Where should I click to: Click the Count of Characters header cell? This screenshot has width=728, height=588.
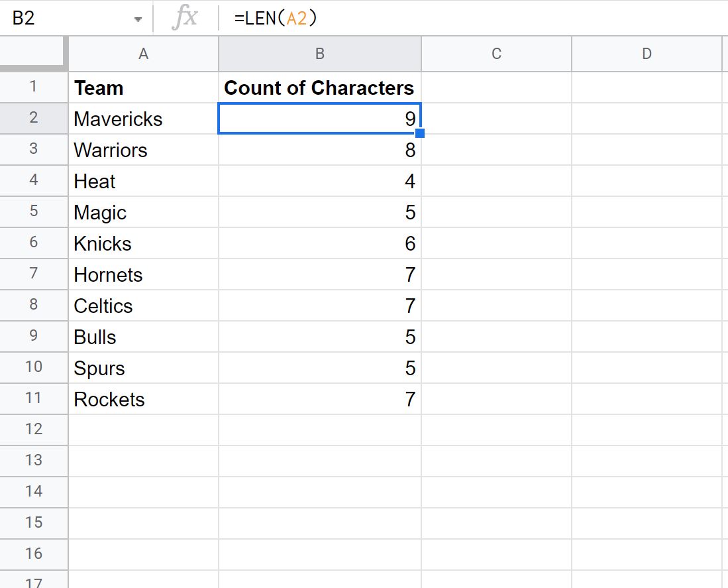[319, 88]
